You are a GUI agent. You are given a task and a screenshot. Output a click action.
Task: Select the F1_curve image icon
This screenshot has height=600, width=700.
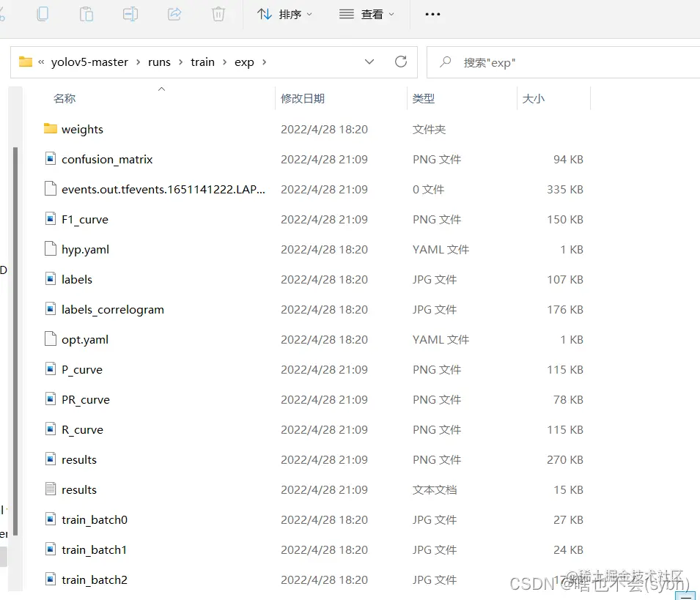pos(51,218)
